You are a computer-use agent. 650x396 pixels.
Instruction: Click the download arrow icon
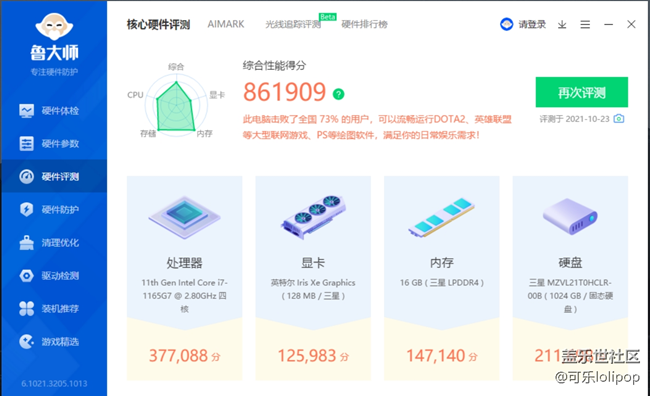562,25
